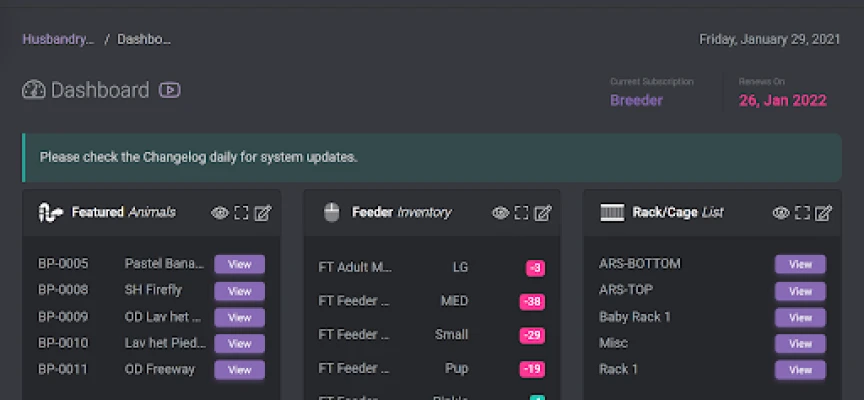Toggle visibility of Featured Animals panel
The image size is (864, 400).
(220, 212)
